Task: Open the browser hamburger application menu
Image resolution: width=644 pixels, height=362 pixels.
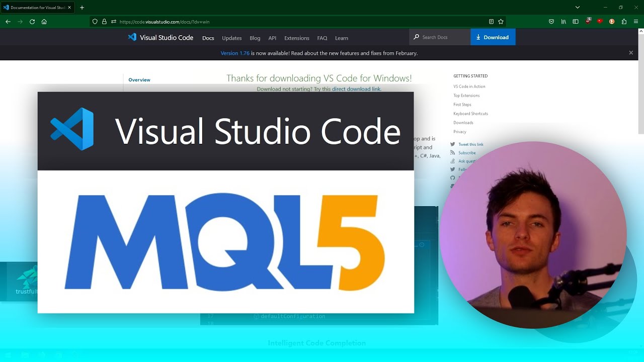Action: click(x=636, y=22)
